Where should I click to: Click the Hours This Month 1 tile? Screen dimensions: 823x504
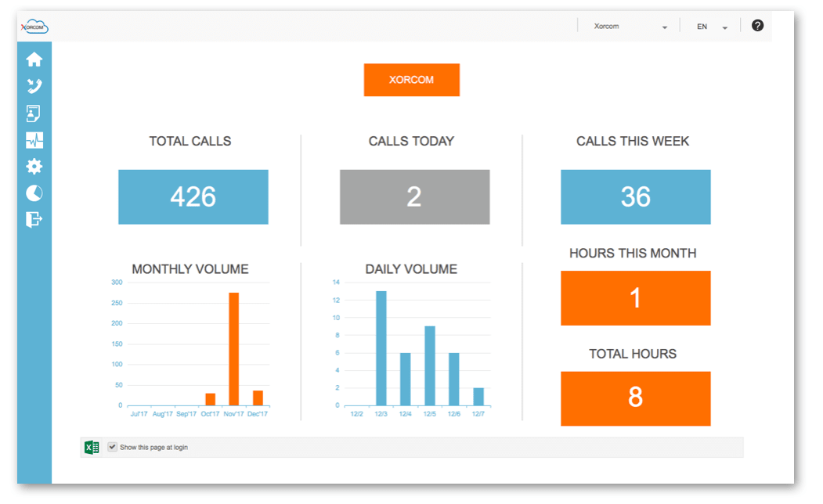[636, 298]
